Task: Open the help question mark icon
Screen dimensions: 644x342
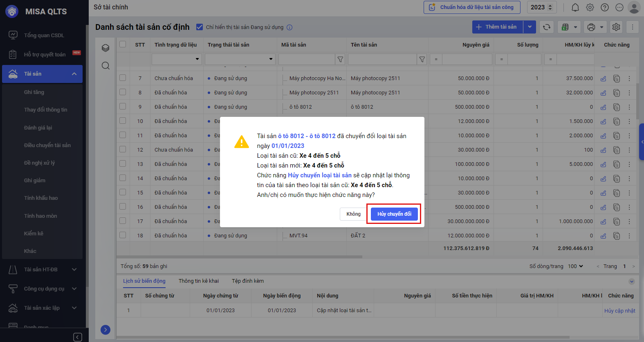Action: pos(605,7)
